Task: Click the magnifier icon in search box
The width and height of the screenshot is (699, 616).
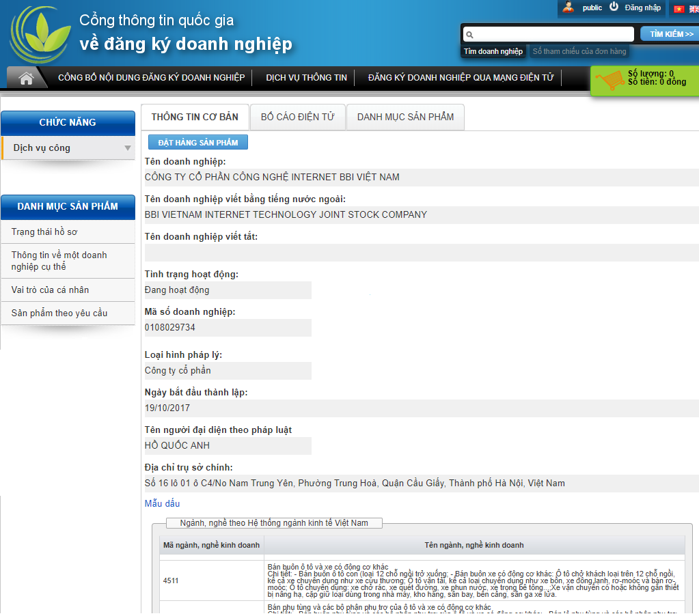Action: 469,34
